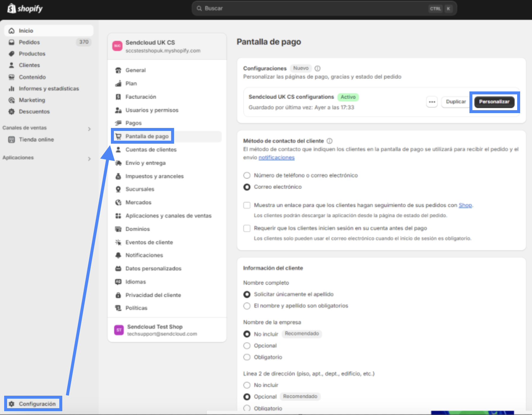Select Obligatorio for Nombre de la empresa
This screenshot has height=415, width=532.
(247, 357)
